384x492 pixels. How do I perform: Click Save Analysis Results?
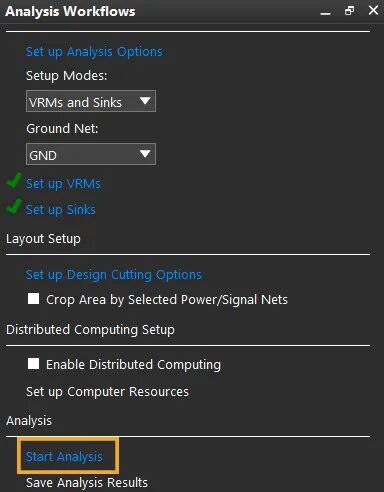87,483
